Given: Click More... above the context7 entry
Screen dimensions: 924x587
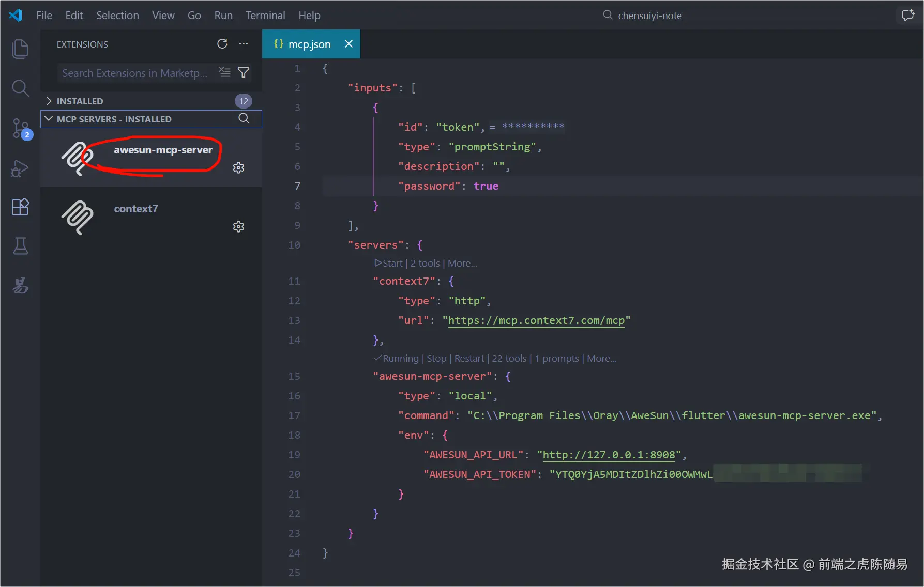Looking at the screenshot, I should (x=462, y=263).
